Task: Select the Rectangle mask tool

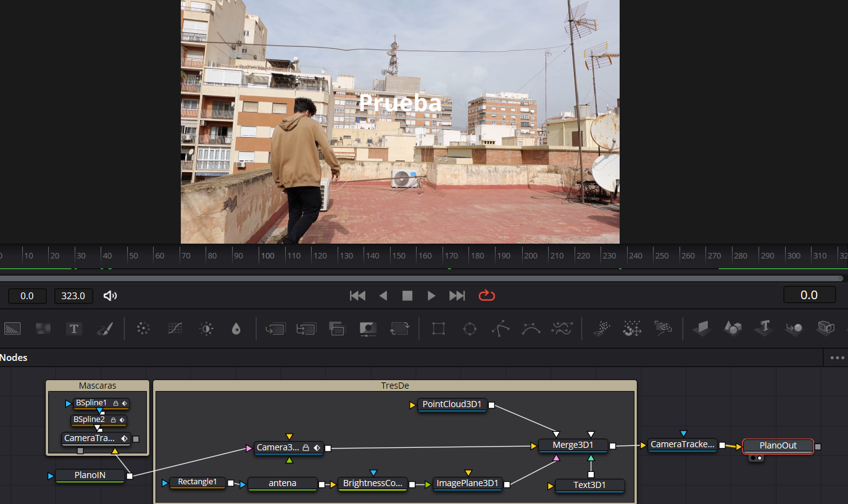Action: pos(438,328)
